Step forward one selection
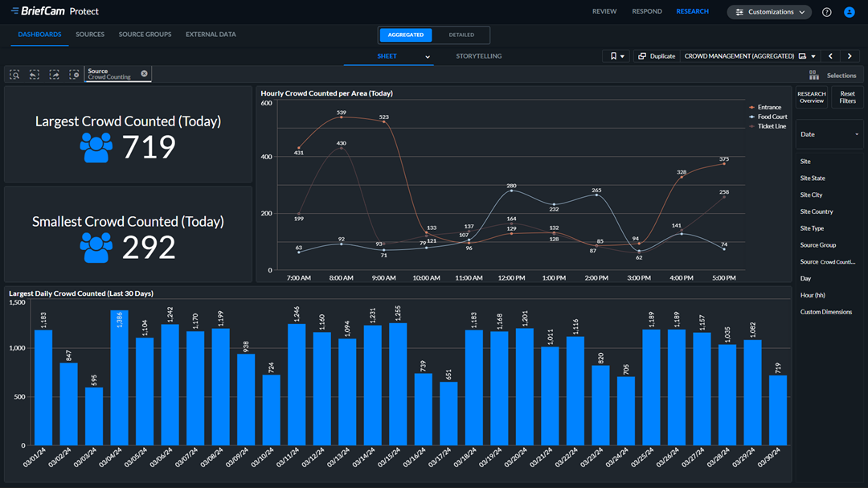This screenshot has width=868, height=488. [x=54, y=74]
